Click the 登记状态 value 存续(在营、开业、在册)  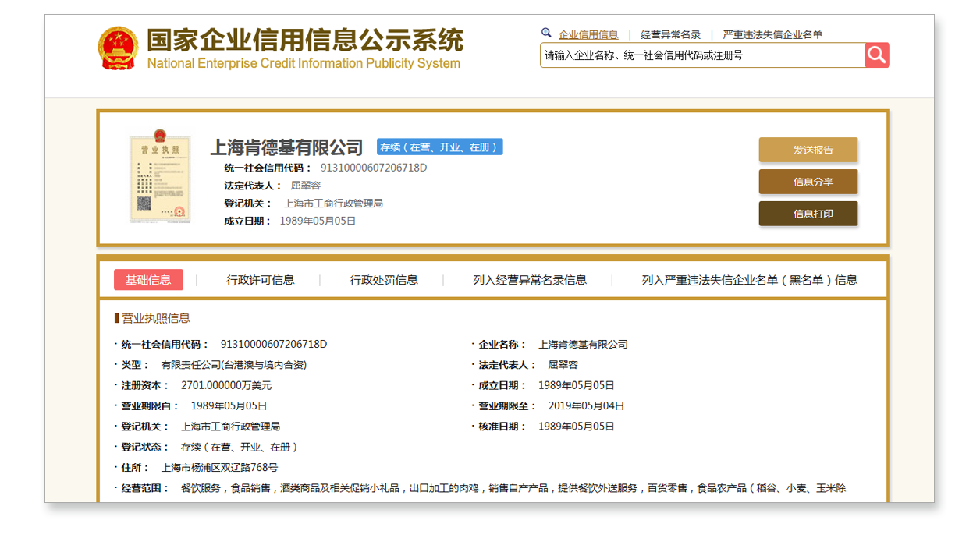(x=240, y=447)
